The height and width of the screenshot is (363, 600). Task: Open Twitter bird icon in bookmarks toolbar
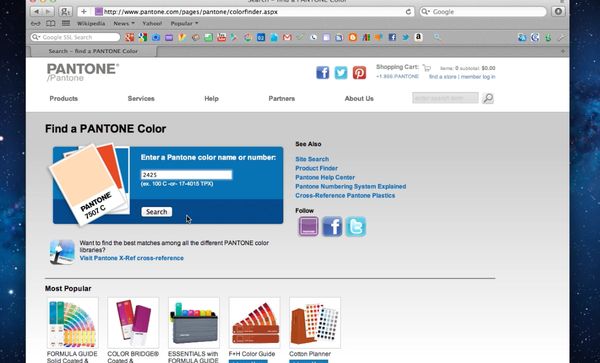(405, 37)
